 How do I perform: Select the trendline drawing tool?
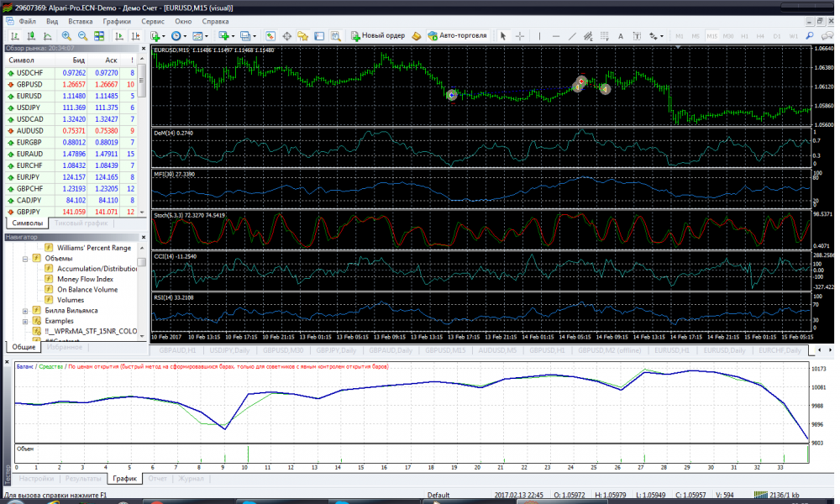pyautogui.click(x=572, y=36)
